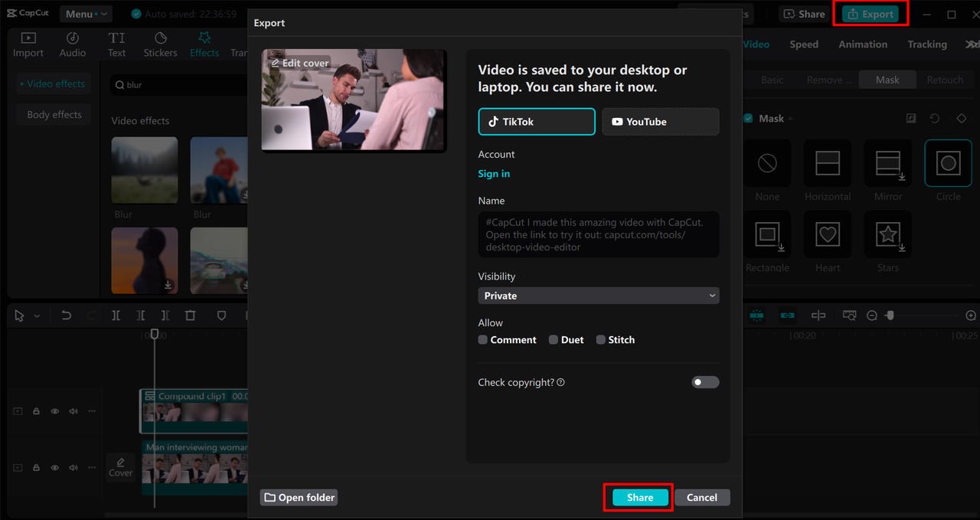The image size is (980, 520).
Task: Switch to the Speed tab
Action: (804, 44)
